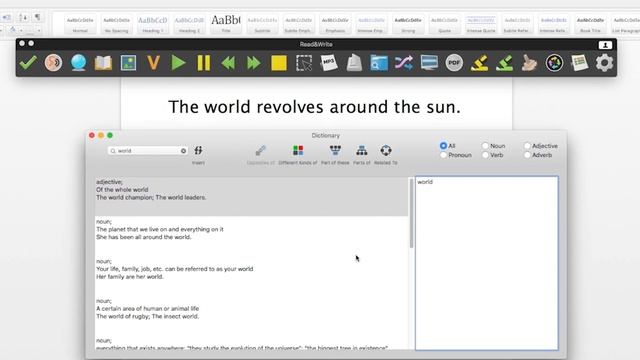
Task: Open the blue folder Fact Finder icon
Action: coord(379,63)
